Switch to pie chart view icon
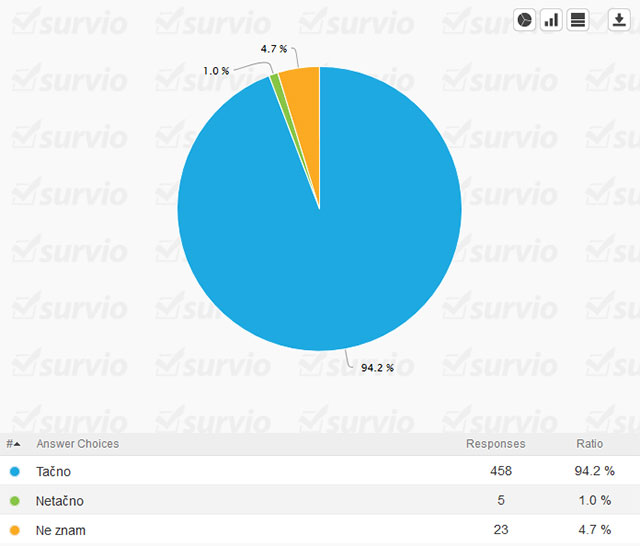640x546 pixels. [x=525, y=20]
